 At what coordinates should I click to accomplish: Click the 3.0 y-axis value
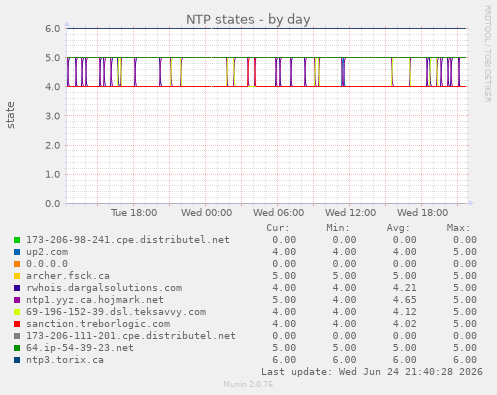53,116
